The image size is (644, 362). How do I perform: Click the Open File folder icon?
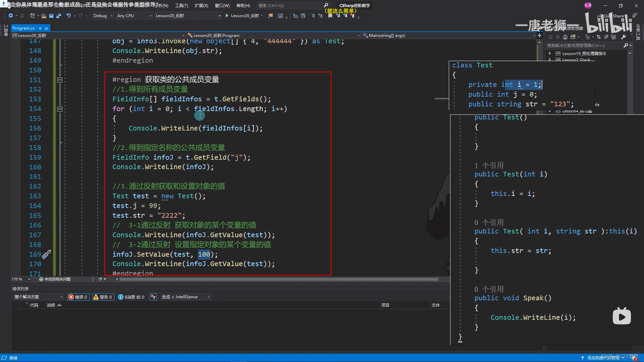pos(44,16)
